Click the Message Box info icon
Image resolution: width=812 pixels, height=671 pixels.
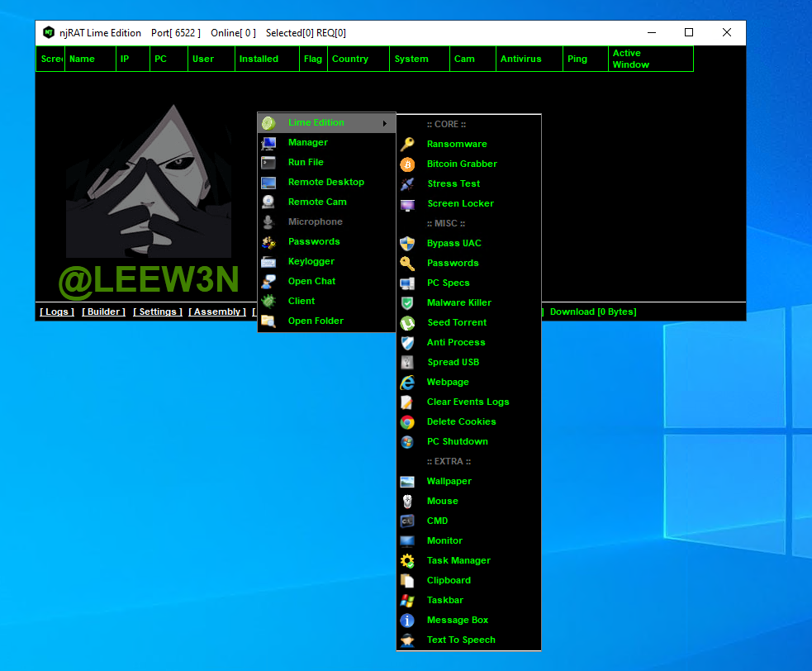407,620
